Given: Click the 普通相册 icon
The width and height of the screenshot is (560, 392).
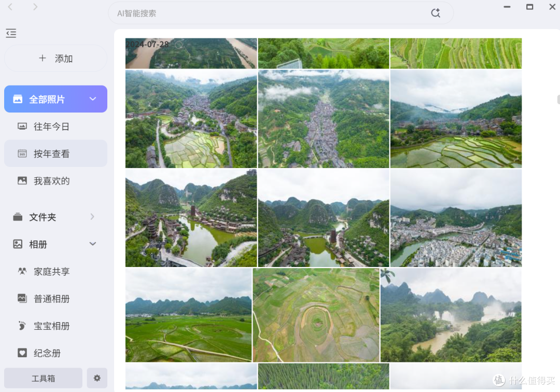Looking at the screenshot, I should [x=22, y=298].
